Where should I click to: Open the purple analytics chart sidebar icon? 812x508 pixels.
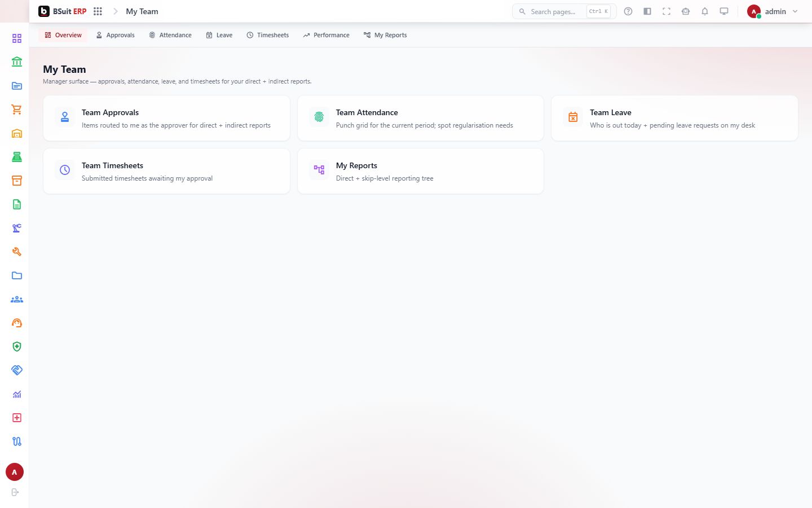coord(17,394)
